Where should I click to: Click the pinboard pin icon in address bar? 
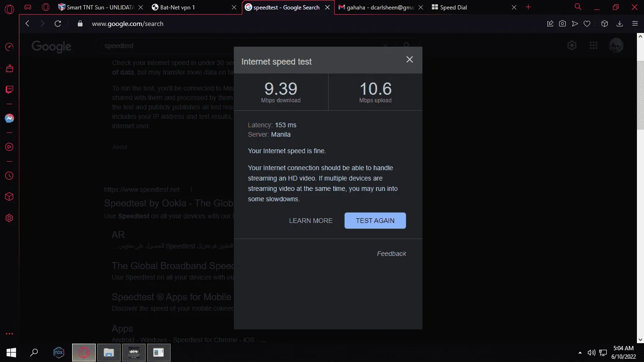point(550,24)
